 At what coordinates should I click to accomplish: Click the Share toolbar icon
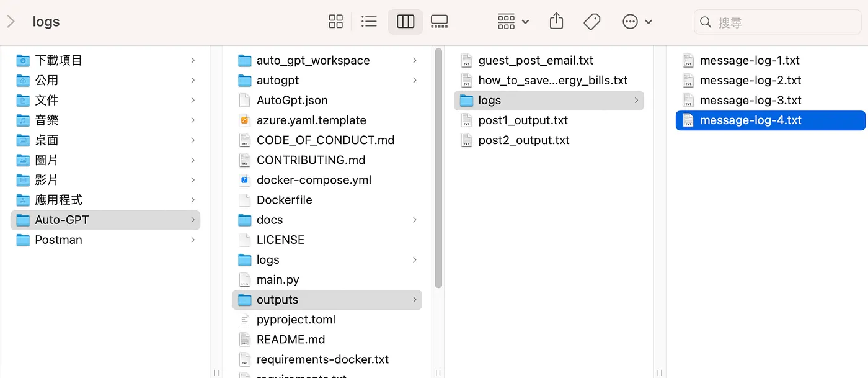tap(557, 22)
